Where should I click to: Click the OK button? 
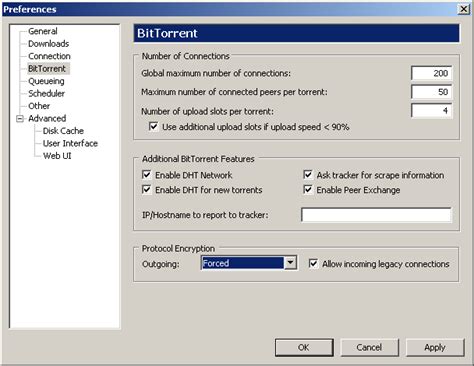pyautogui.click(x=304, y=347)
